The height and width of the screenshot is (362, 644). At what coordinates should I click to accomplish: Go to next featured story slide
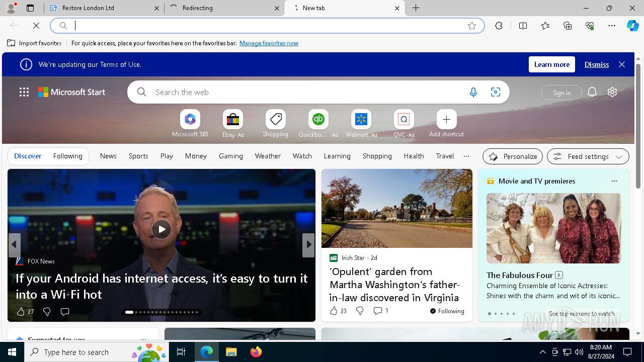click(308, 245)
